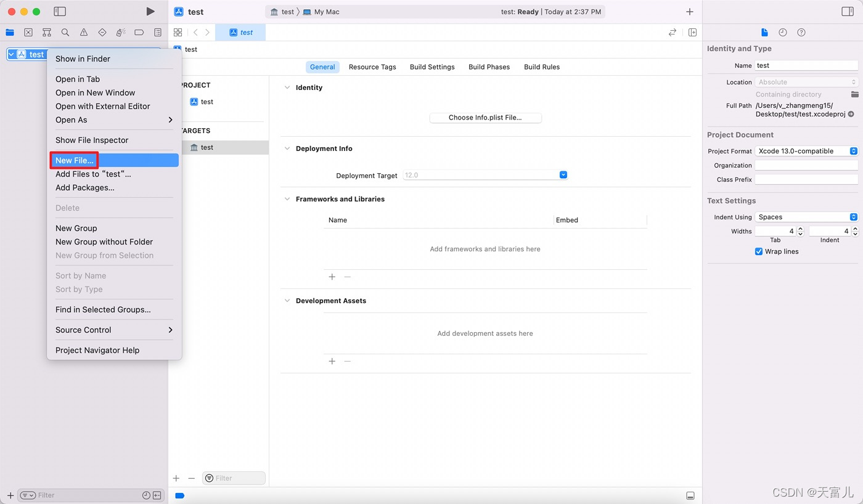The image size is (863, 504).
Task: Toggle the inspector panel on the right
Action: click(848, 12)
